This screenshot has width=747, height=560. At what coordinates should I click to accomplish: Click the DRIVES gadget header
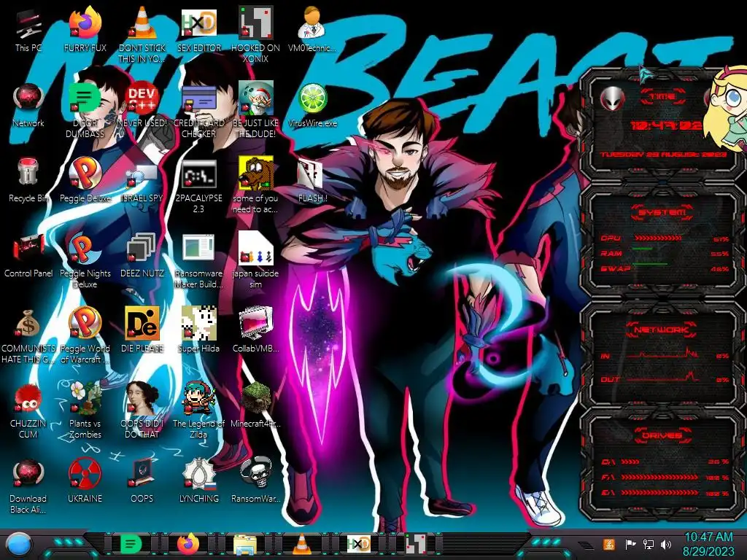(x=662, y=435)
